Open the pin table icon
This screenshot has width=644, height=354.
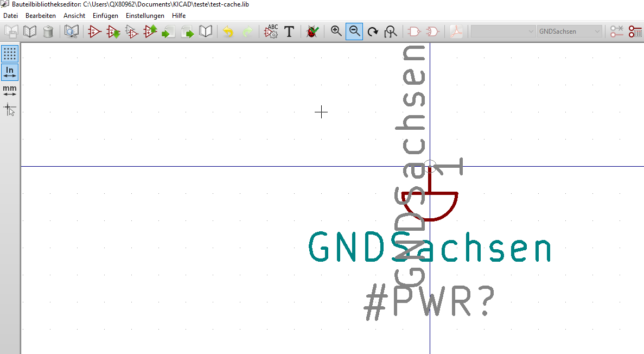click(635, 31)
